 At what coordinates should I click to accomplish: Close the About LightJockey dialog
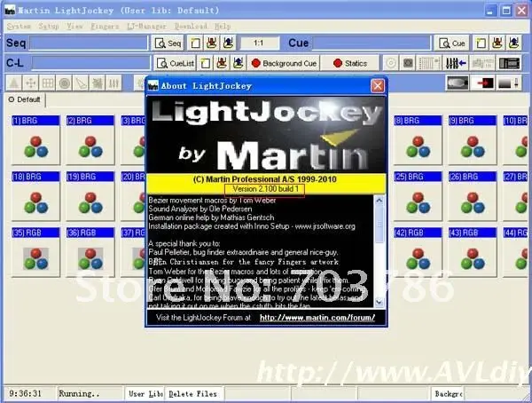(x=378, y=86)
